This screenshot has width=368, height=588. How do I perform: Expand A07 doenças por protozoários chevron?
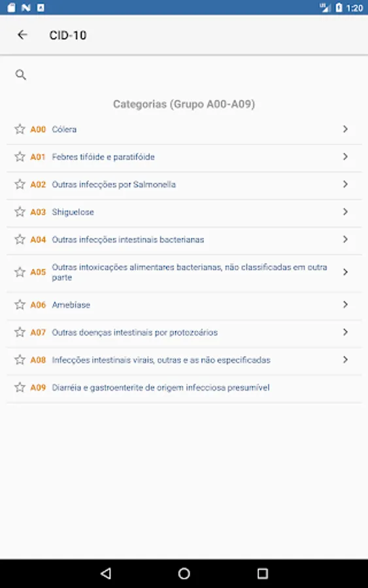point(345,332)
